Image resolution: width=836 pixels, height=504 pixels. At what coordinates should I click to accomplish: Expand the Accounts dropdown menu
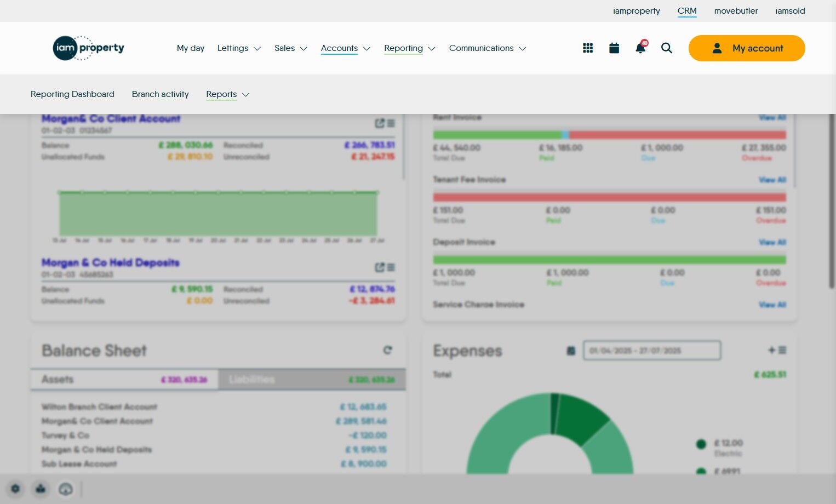(x=346, y=48)
